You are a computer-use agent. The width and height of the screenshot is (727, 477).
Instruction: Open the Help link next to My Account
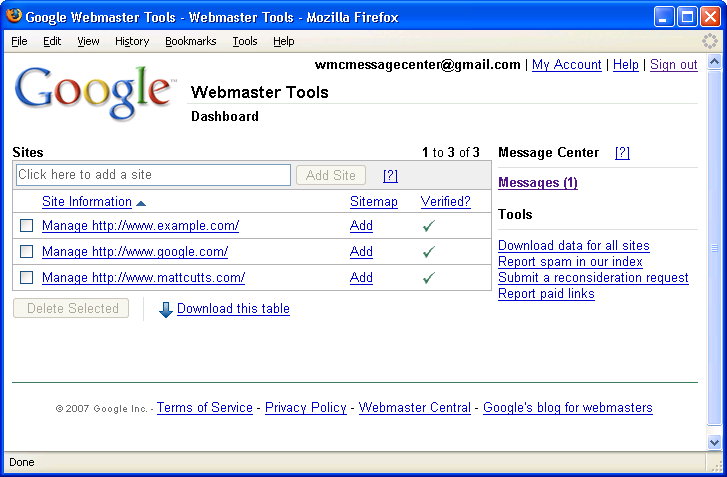click(625, 64)
